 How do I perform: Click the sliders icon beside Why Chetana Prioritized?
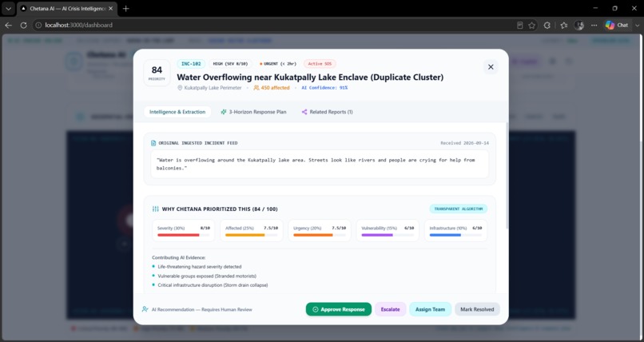[155, 209]
